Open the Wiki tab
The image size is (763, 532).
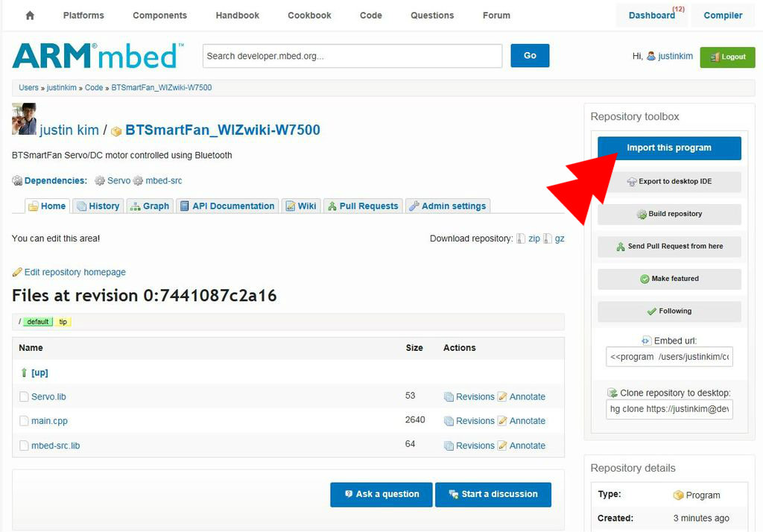tap(301, 206)
